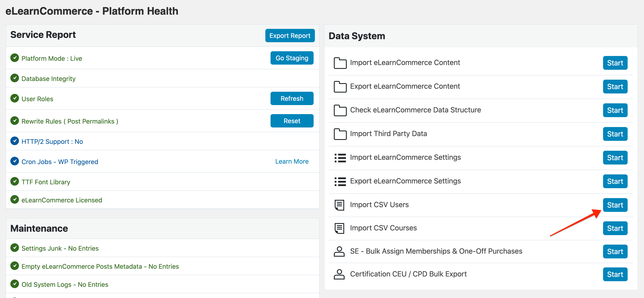The width and height of the screenshot is (644, 298).
Task: Click person icon beside Certification CEU / CPD Bulk Export
Action: 339,274
